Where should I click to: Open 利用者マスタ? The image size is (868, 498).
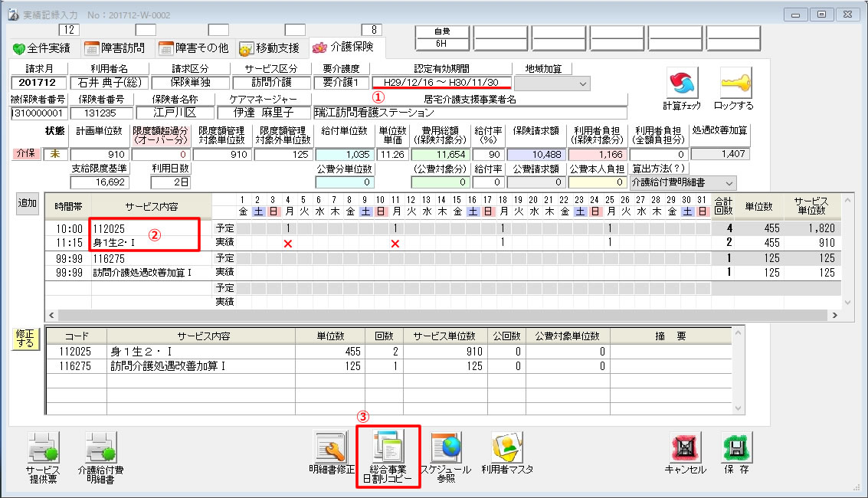pos(507,447)
